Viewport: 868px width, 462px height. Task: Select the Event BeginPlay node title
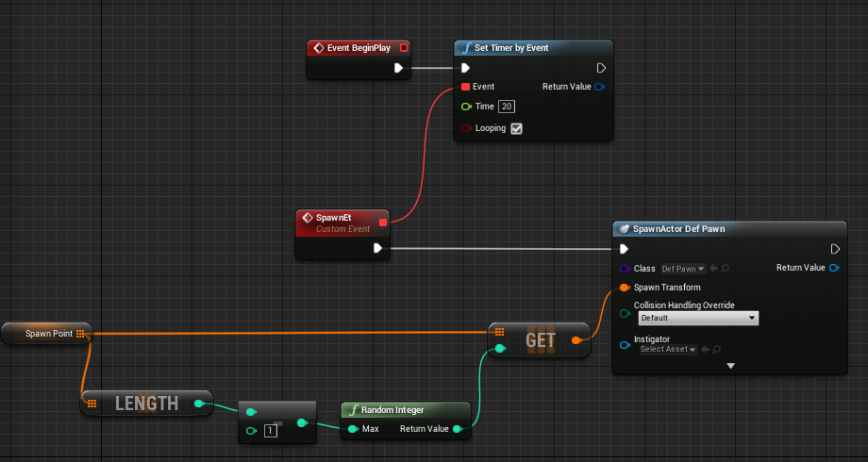point(359,48)
